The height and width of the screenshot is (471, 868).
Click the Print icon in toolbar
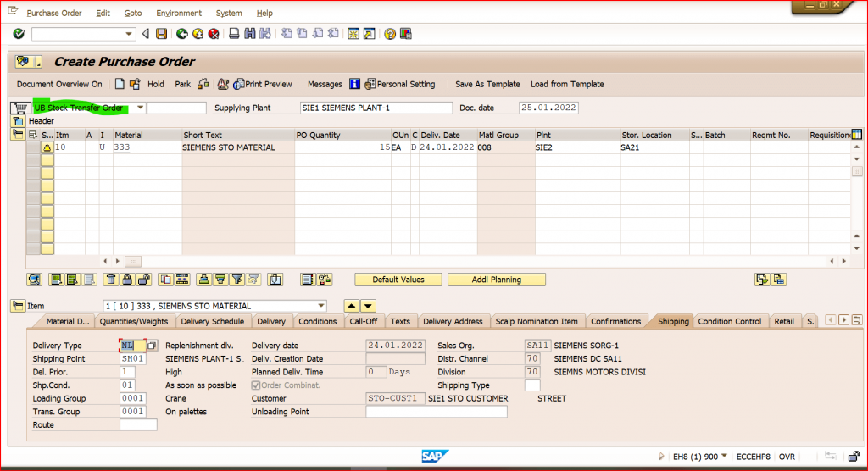234,34
